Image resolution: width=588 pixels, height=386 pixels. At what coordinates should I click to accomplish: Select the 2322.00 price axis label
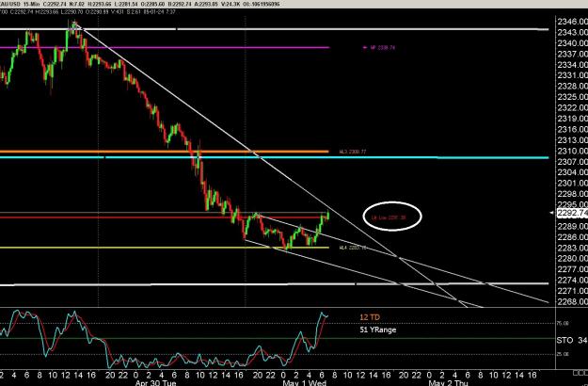pos(573,108)
